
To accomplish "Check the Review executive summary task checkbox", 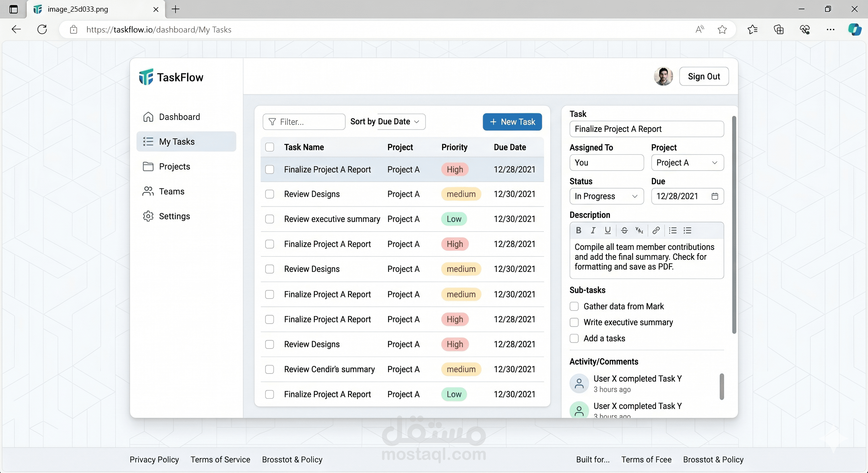I will [270, 219].
